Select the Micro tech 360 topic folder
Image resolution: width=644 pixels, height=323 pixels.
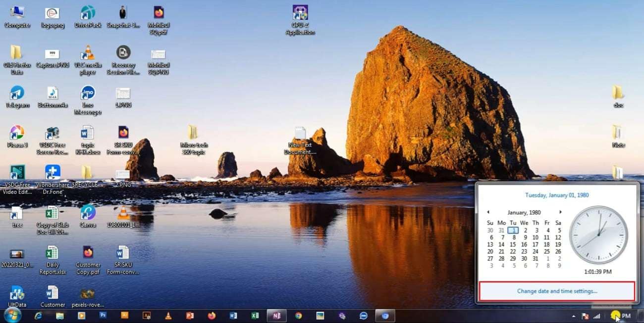(193, 140)
